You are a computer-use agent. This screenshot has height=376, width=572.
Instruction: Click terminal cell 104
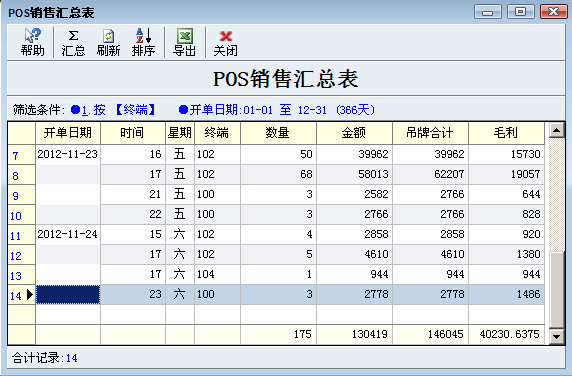tap(217, 275)
